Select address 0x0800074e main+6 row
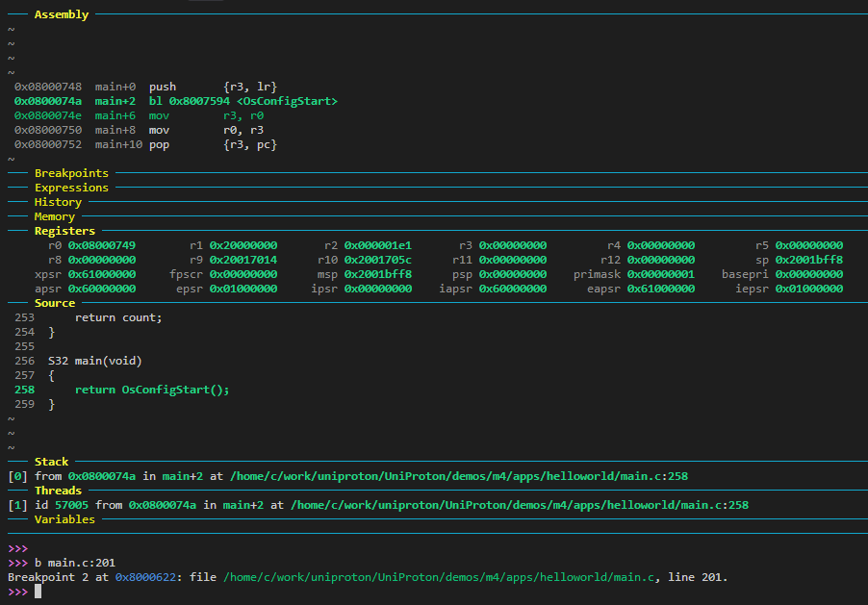Image resolution: width=868 pixels, height=605 pixels. [x=139, y=115]
